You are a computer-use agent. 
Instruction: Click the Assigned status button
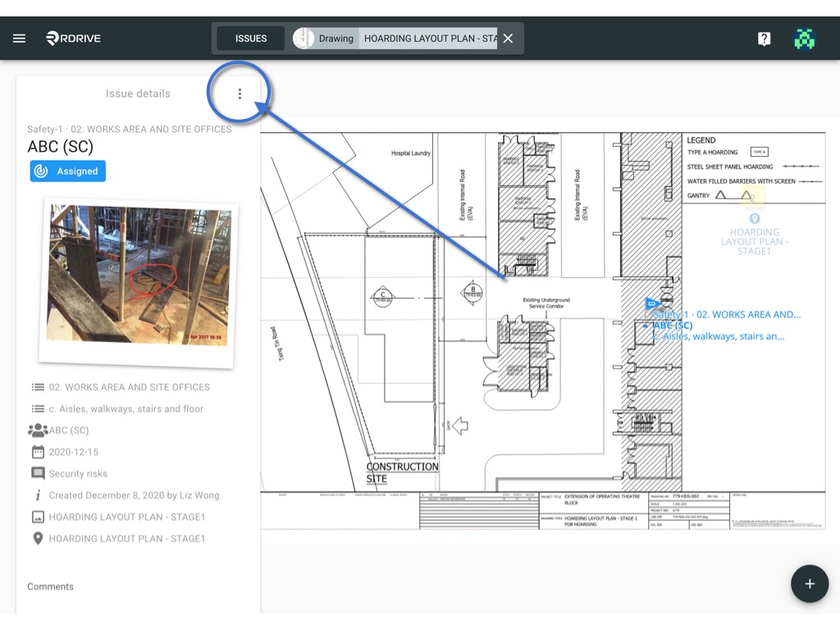(67, 171)
